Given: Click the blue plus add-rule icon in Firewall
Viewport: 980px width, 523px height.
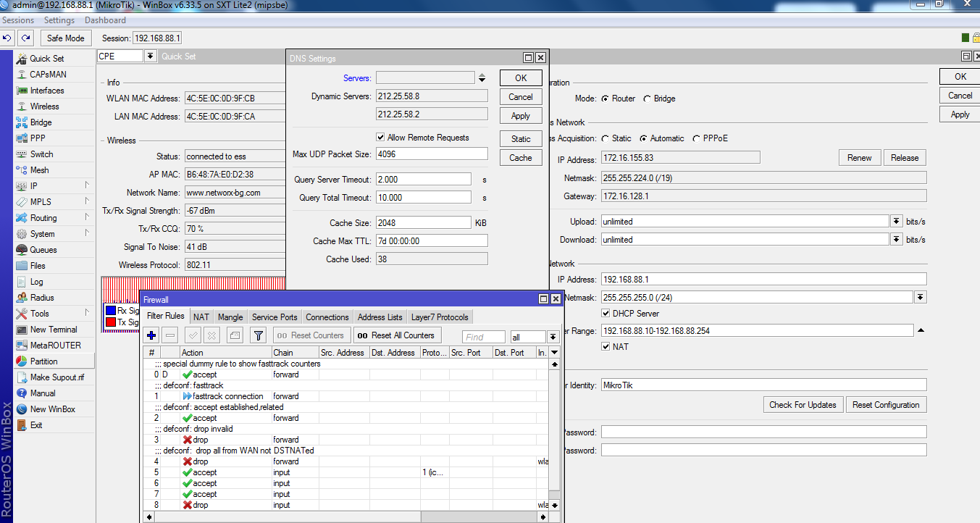Looking at the screenshot, I should [x=151, y=335].
